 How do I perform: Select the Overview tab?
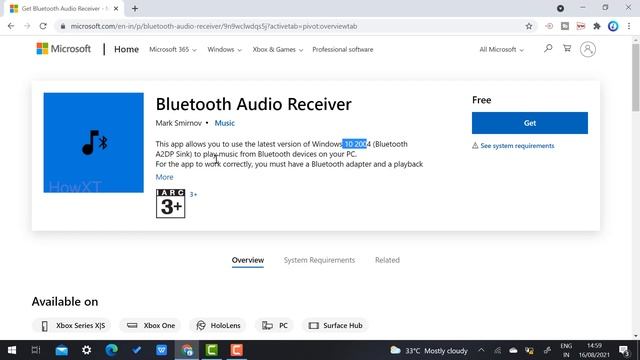pos(248,260)
